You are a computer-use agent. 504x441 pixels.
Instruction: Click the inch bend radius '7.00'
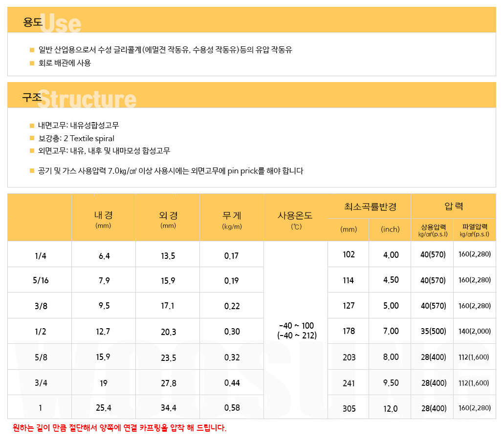click(391, 331)
